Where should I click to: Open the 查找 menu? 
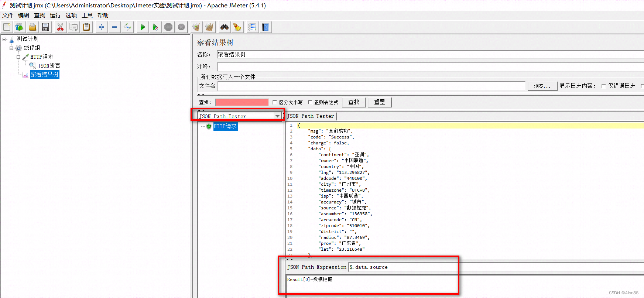[x=40, y=15]
